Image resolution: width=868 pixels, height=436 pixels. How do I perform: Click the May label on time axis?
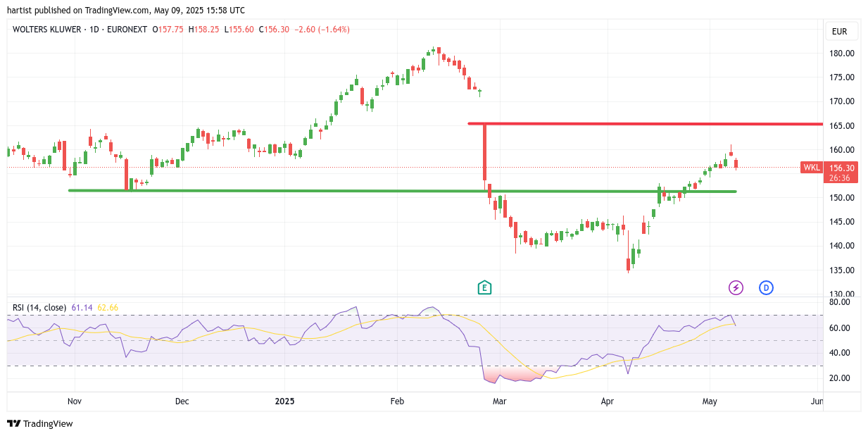click(710, 401)
